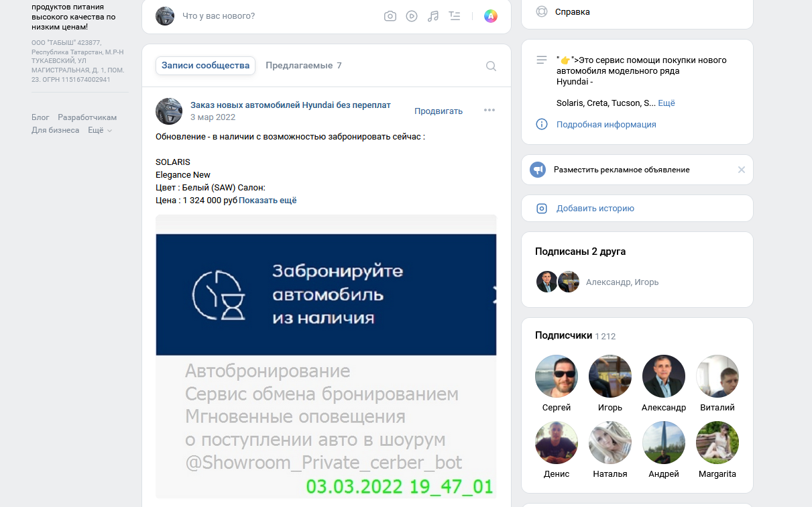
Task: Open subscriber Margarita's profile avatar
Action: pyautogui.click(x=717, y=443)
